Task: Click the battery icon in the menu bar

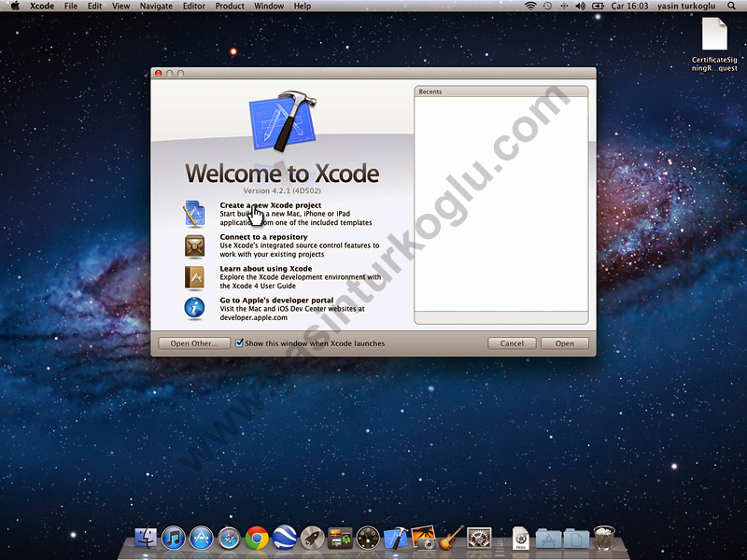Action: pyautogui.click(x=598, y=6)
